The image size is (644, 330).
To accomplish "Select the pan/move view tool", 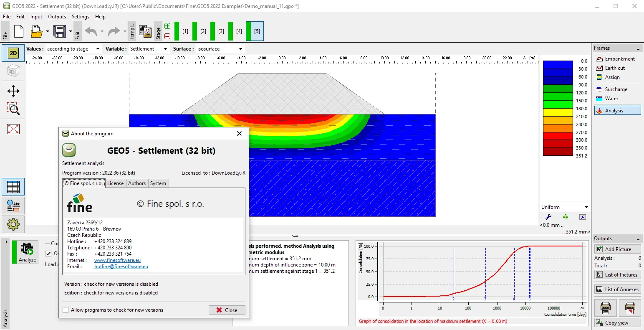I will point(13,91).
